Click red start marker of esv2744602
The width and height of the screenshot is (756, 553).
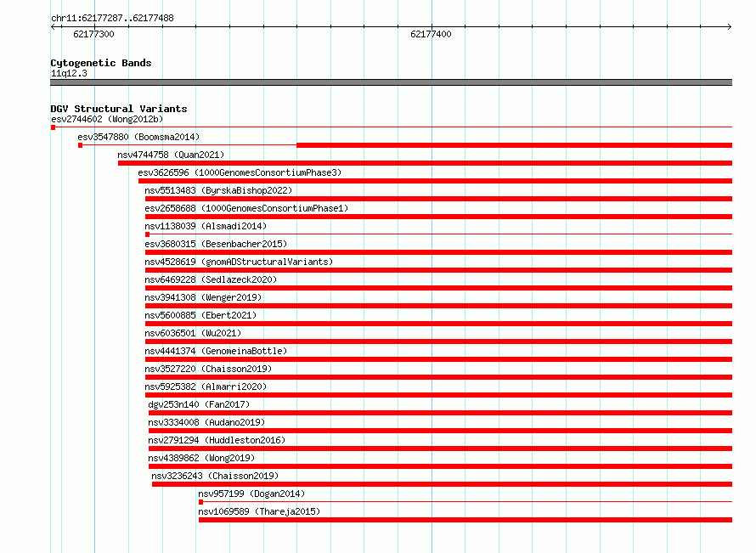pos(53,127)
